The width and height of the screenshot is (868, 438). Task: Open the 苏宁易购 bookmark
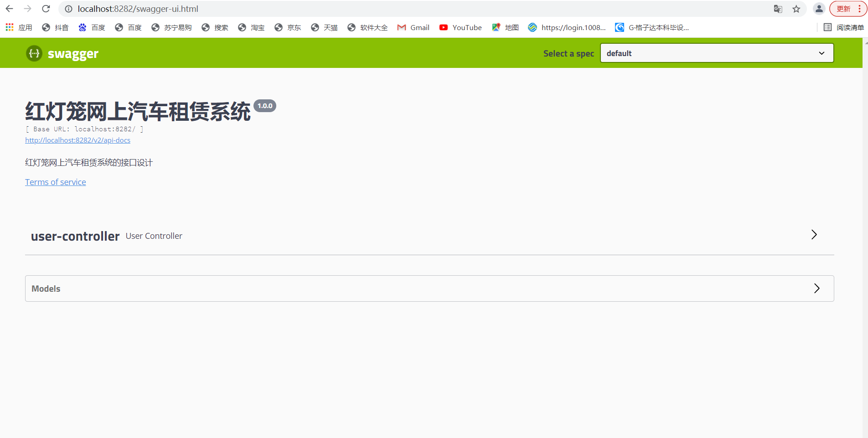171,27
